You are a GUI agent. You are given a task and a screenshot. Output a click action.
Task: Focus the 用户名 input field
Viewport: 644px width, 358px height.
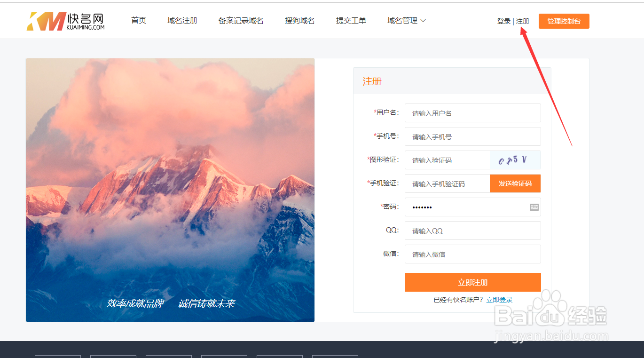473,113
